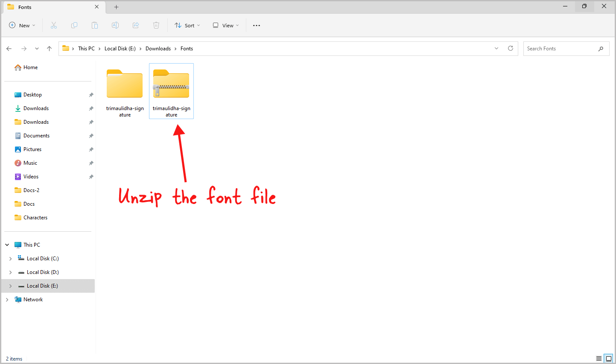Viewport: 616px width, 364px height.
Task: Click the Rename icon
Action: [x=115, y=25]
